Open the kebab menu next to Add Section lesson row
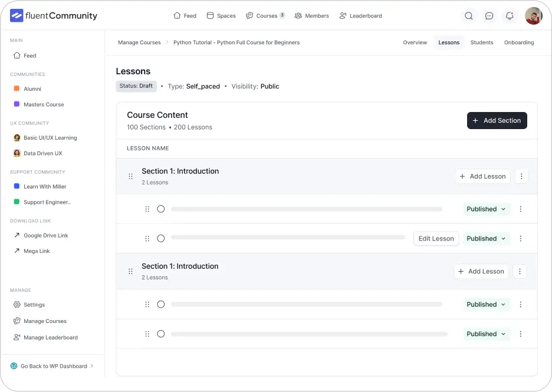The width and height of the screenshot is (552, 392). coord(521,176)
